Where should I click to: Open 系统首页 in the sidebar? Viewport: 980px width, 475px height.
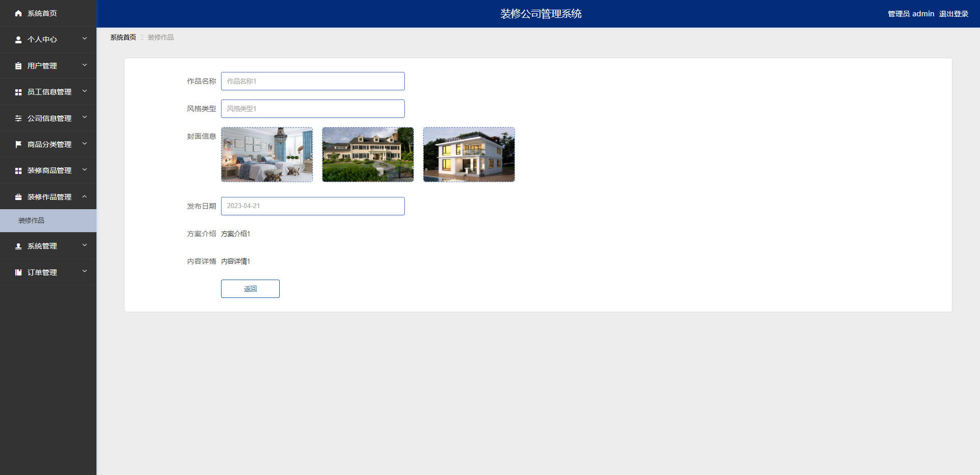click(x=42, y=13)
